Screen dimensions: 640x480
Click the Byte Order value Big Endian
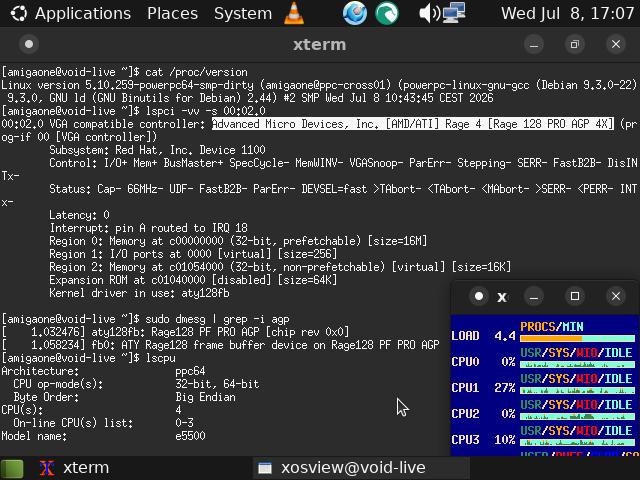[205, 398]
